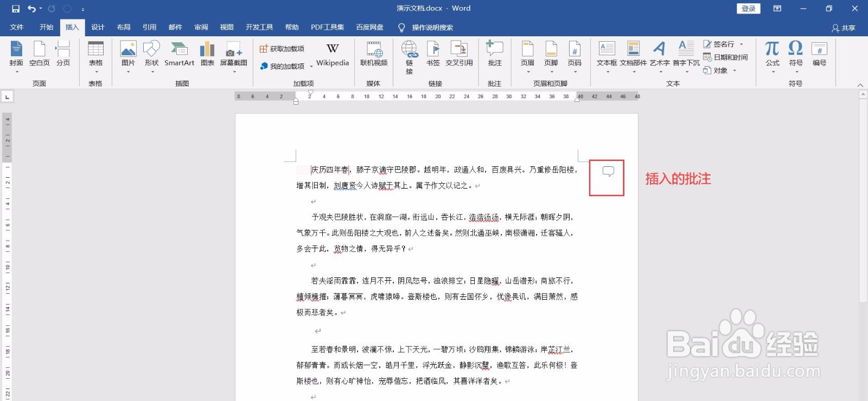Insert a 图表 chart
The width and height of the screenshot is (868, 401).
pyautogui.click(x=207, y=54)
